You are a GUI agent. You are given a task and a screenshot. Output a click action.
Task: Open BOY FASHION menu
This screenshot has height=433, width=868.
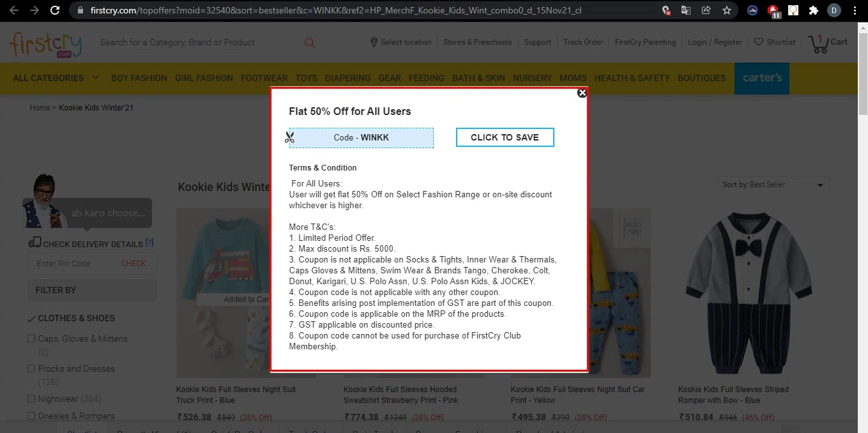[139, 78]
